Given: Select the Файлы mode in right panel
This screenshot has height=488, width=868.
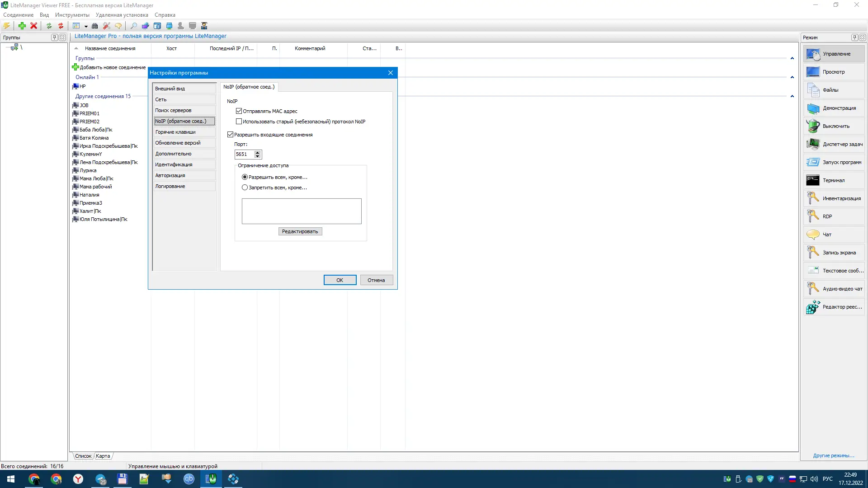Looking at the screenshot, I should point(830,90).
